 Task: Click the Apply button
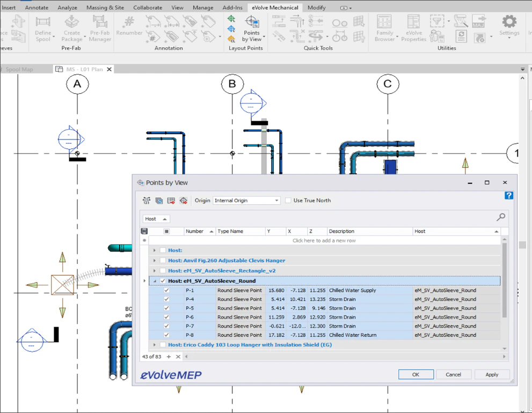pos(491,374)
